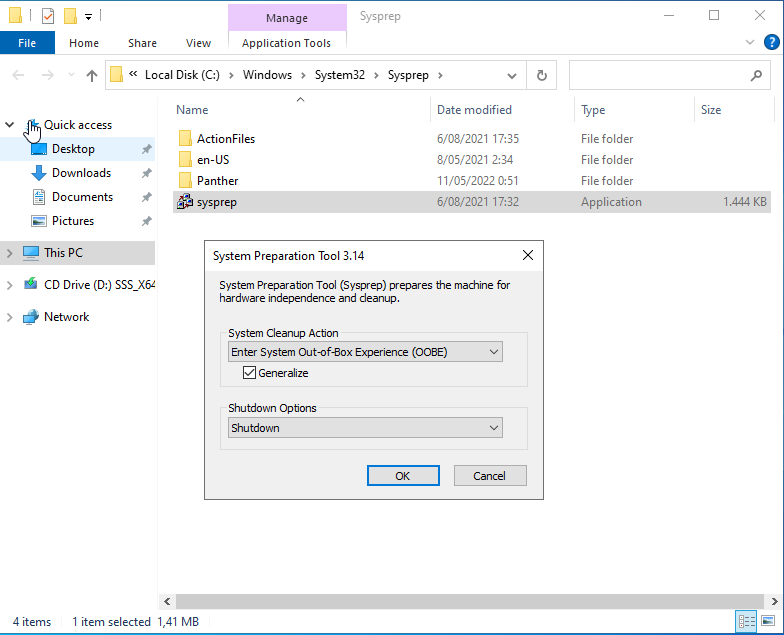Sort by the Type column header
784x635 pixels.
click(634, 110)
